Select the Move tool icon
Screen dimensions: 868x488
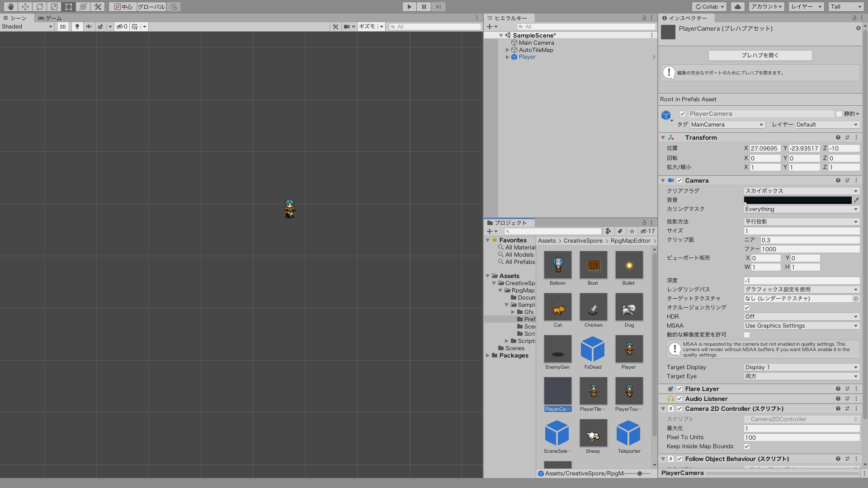(24, 7)
